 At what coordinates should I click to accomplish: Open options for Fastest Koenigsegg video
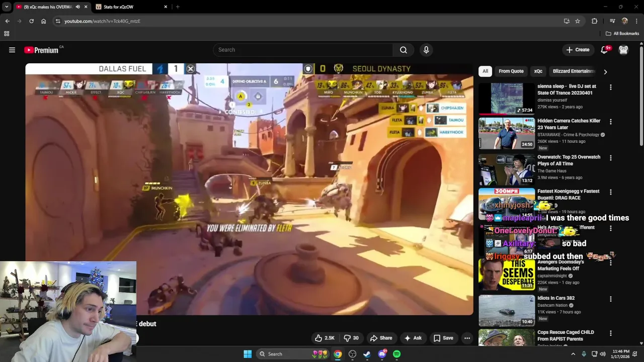[x=611, y=192]
